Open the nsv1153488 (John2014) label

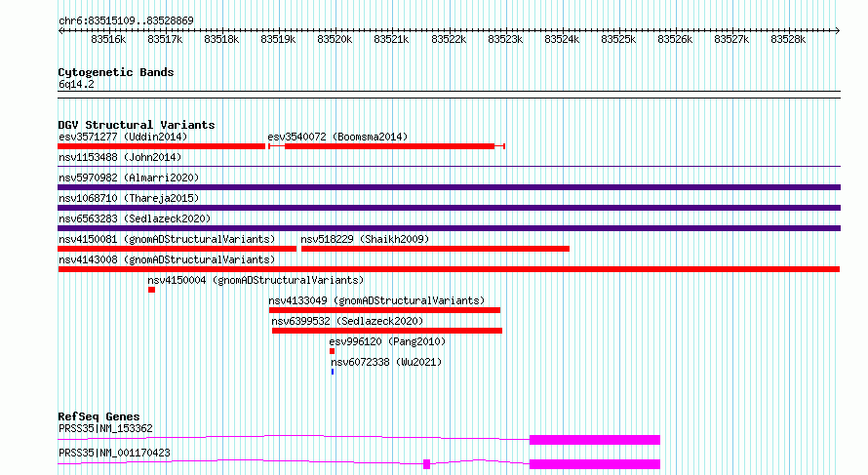120,157
